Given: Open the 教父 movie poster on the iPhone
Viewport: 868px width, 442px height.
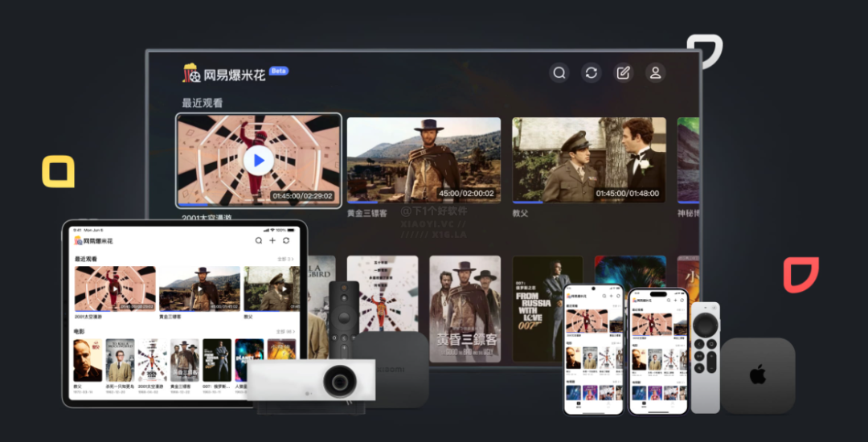Looking at the screenshot, I should (x=640, y=359).
